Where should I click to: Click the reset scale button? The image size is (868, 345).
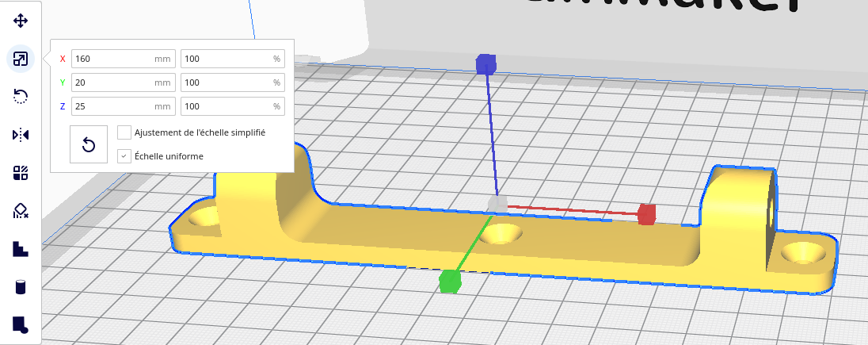tap(89, 144)
